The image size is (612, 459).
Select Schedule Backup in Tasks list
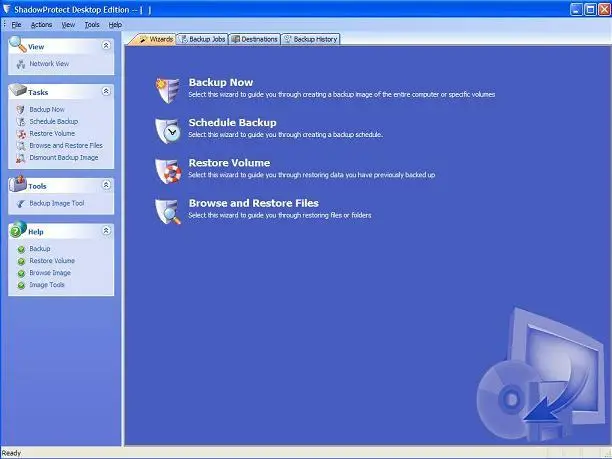[x=54, y=122]
